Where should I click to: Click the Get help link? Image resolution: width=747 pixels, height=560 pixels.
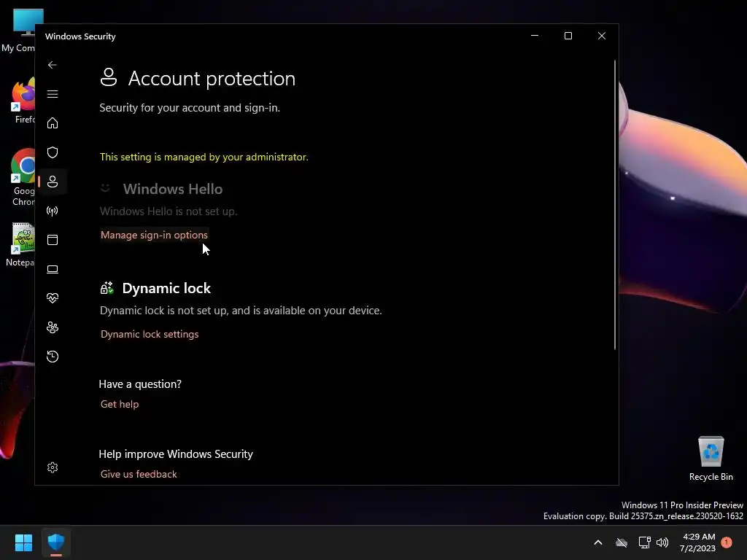[120, 404]
